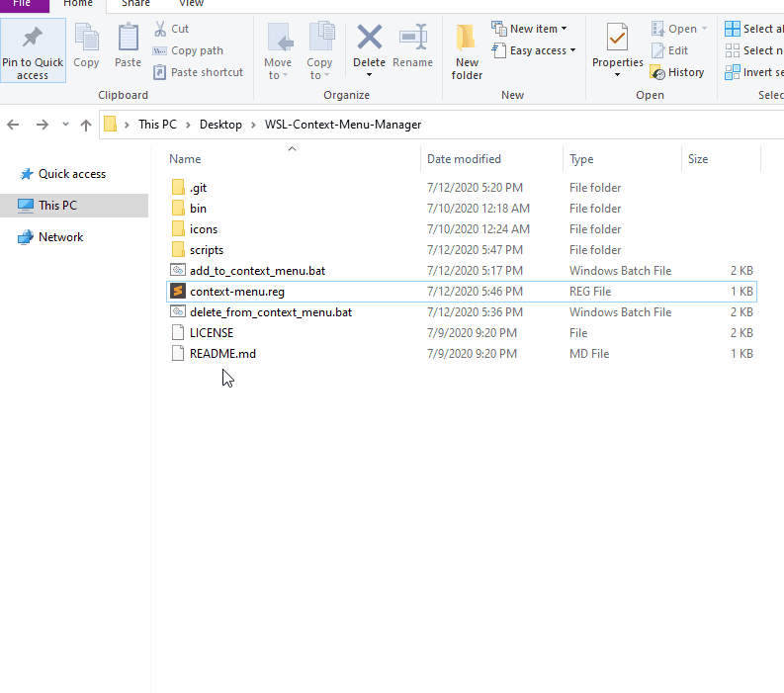Click the batch icon of add_to_context_menu.bat
784x693 pixels.
click(x=178, y=270)
